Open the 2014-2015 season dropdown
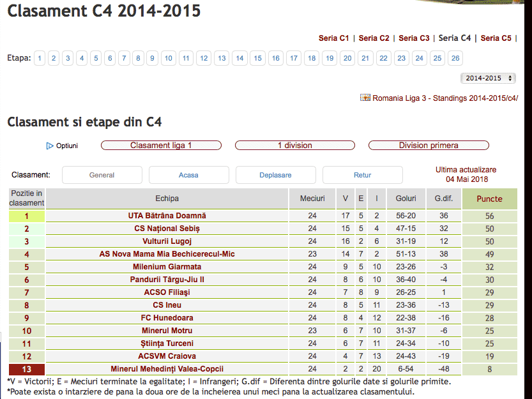Viewport: 532px width, 399px height. [x=488, y=78]
